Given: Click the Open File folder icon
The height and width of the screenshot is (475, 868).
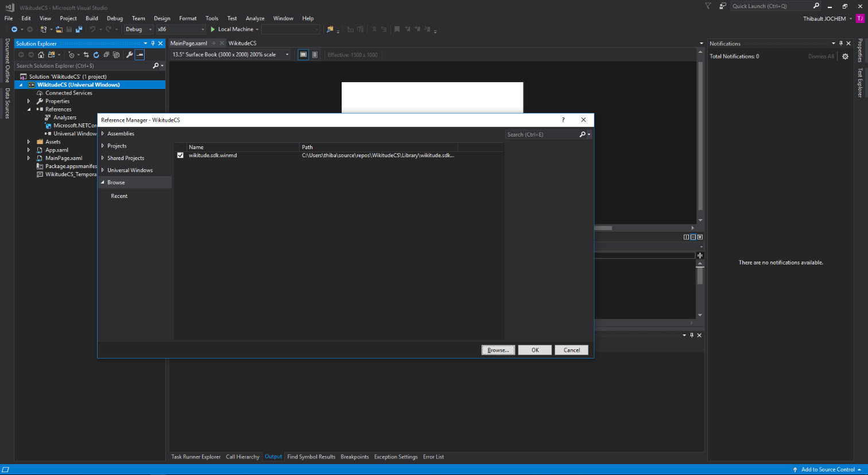Looking at the screenshot, I should [59, 29].
